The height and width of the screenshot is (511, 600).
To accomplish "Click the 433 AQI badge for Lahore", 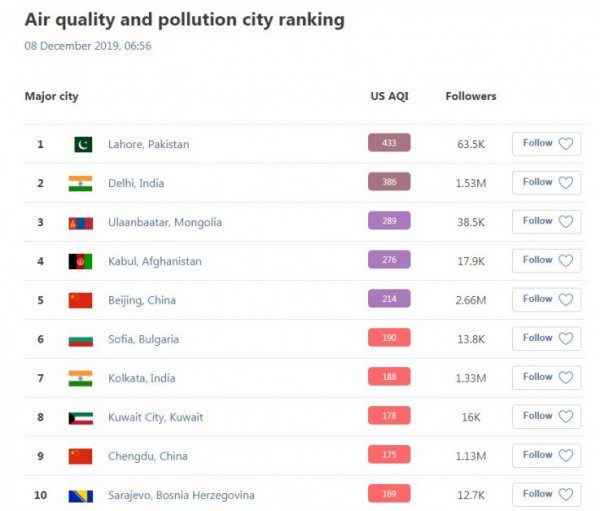I will [x=389, y=143].
